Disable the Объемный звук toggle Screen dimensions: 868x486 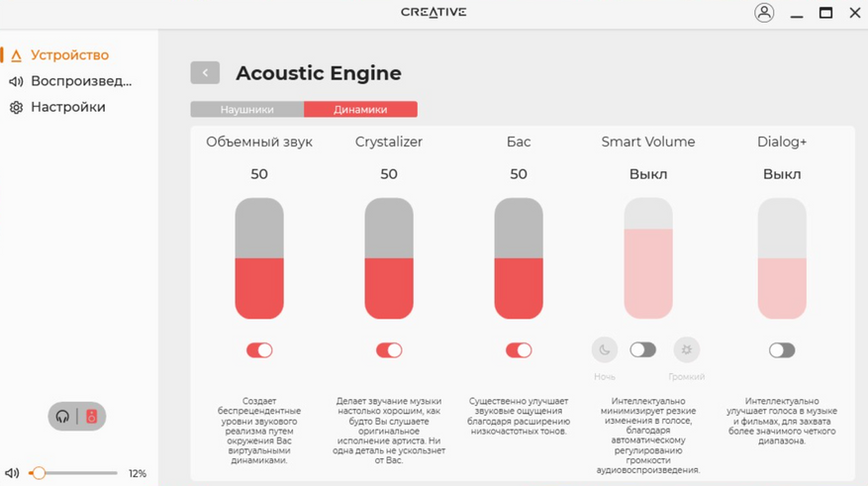click(259, 349)
